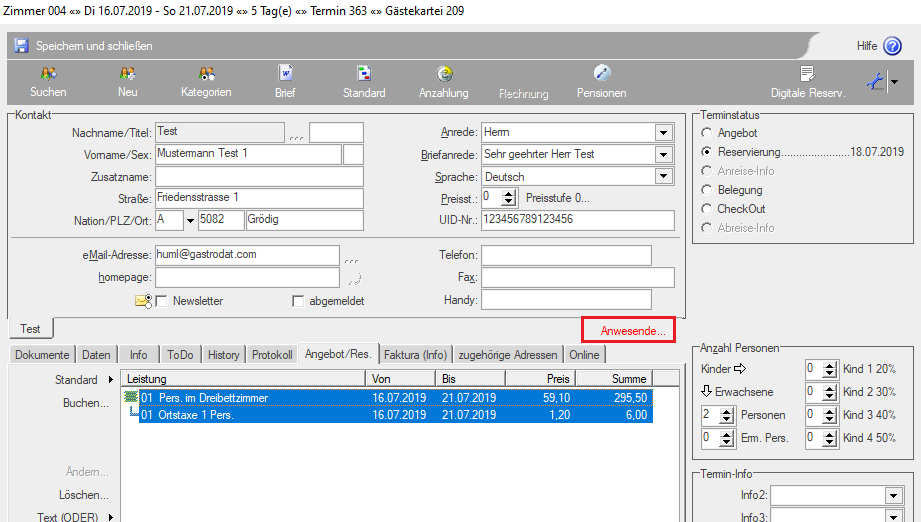Select the Abreise-Info radio button
The width and height of the screenshot is (921, 522).
[x=707, y=228]
